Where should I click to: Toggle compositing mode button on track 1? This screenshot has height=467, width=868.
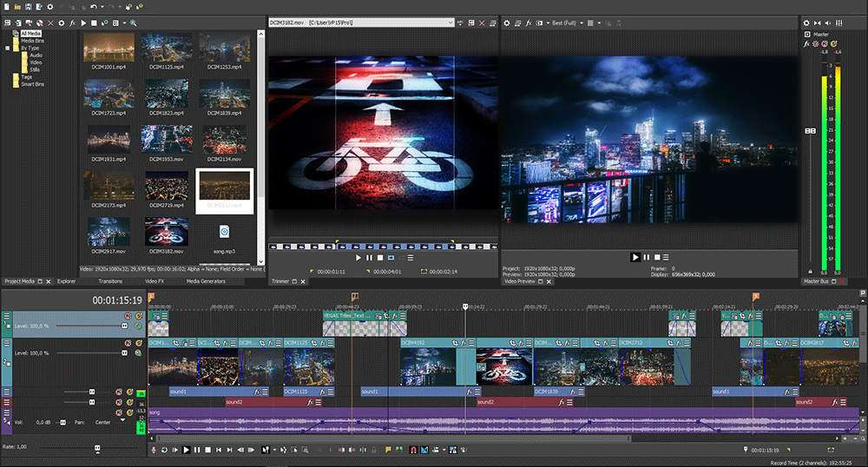pos(138,326)
